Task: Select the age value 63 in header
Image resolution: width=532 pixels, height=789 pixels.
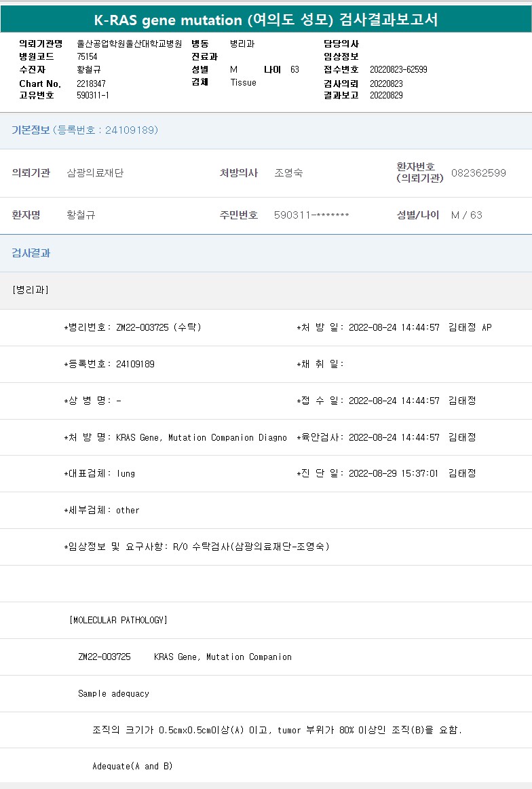Action: (x=294, y=69)
